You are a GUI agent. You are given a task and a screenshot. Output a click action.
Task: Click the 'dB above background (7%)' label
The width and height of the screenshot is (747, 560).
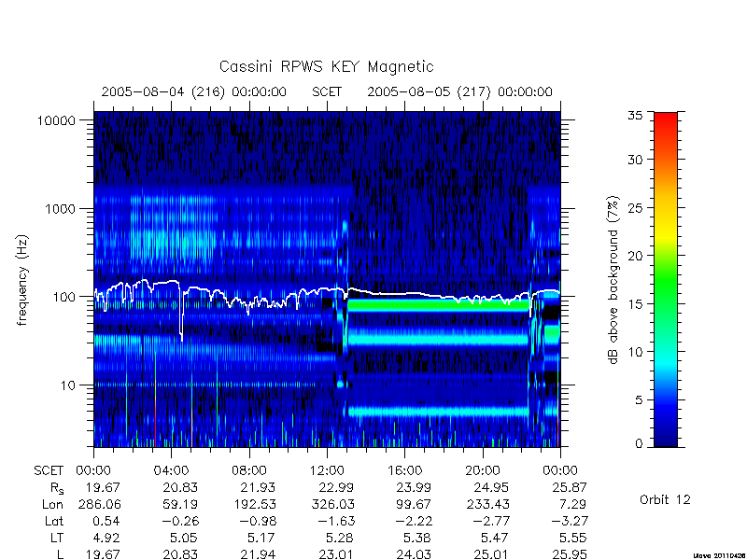pyautogui.click(x=613, y=280)
